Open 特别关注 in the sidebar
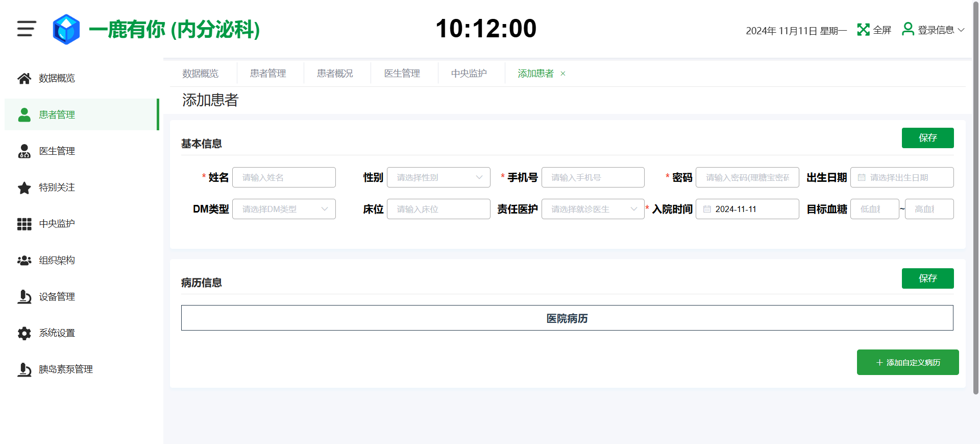The image size is (980, 444). point(82,188)
